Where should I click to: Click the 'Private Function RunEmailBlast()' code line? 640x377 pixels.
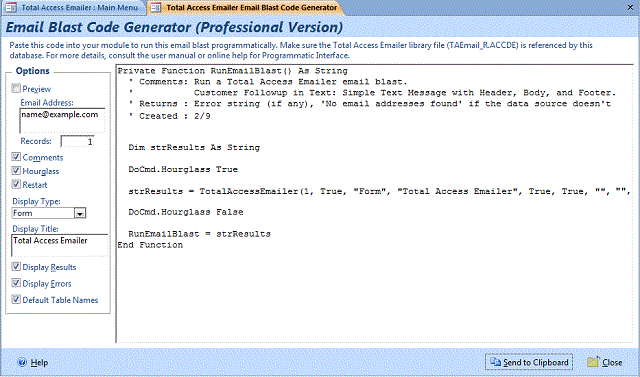point(233,71)
